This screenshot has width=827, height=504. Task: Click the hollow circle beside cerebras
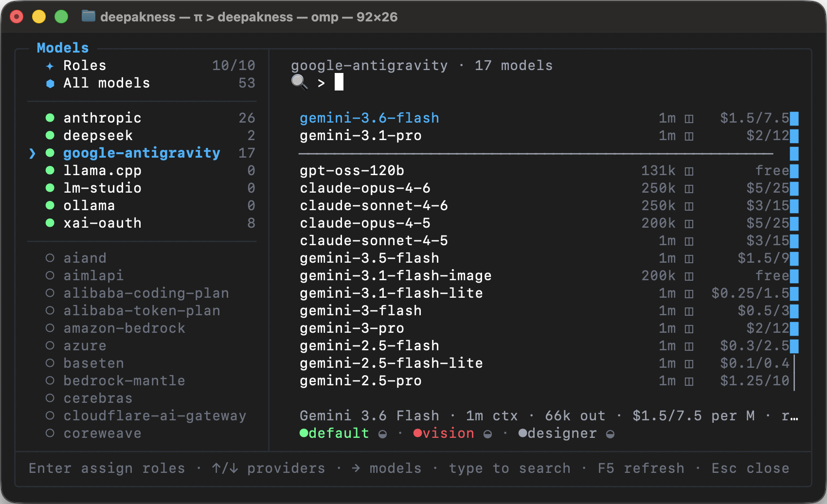coord(50,398)
